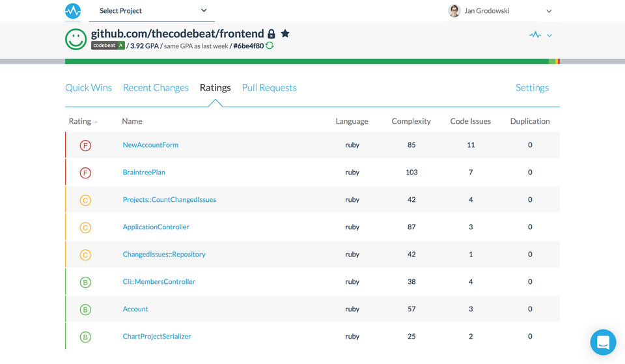625x364 pixels.
Task: Click the private lock icon
Action: pyautogui.click(x=271, y=34)
